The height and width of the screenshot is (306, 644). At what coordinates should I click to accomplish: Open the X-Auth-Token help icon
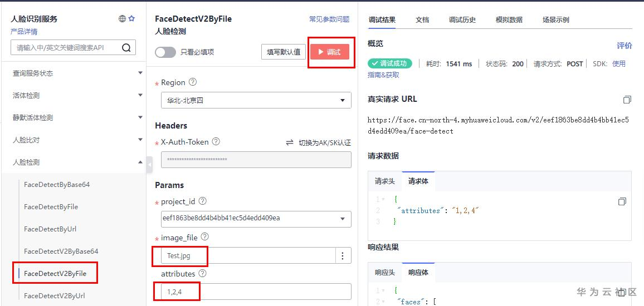[x=216, y=142]
